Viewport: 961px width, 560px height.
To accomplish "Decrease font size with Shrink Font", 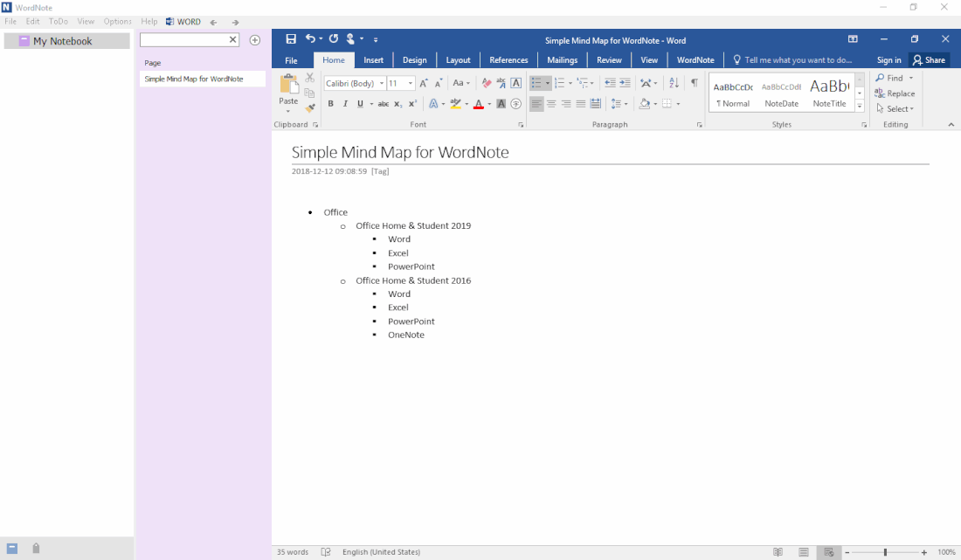I will [x=439, y=83].
